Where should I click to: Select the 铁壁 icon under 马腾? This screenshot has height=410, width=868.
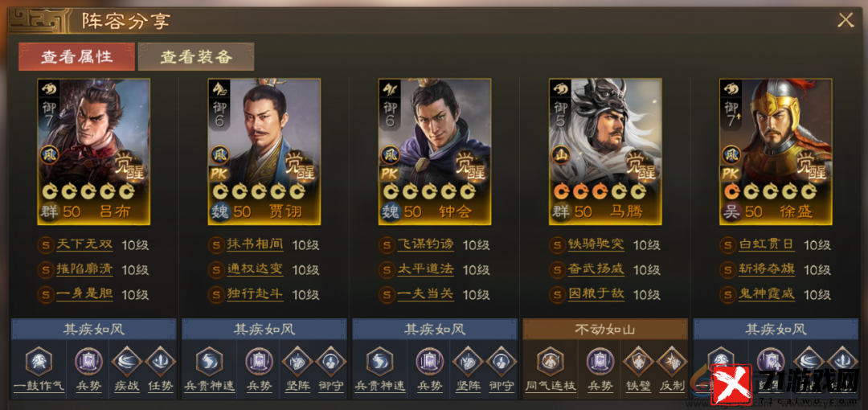click(638, 361)
